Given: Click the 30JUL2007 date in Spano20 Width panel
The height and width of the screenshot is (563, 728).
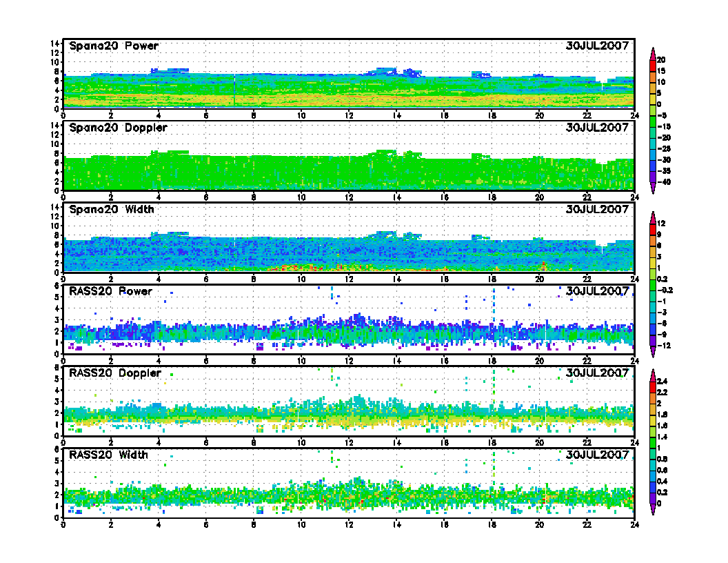Looking at the screenshot, I should [598, 209].
